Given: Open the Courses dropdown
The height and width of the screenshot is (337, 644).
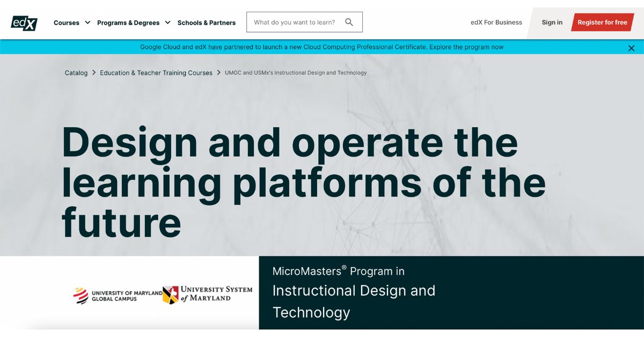Looking at the screenshot, I should click(66, 23).
